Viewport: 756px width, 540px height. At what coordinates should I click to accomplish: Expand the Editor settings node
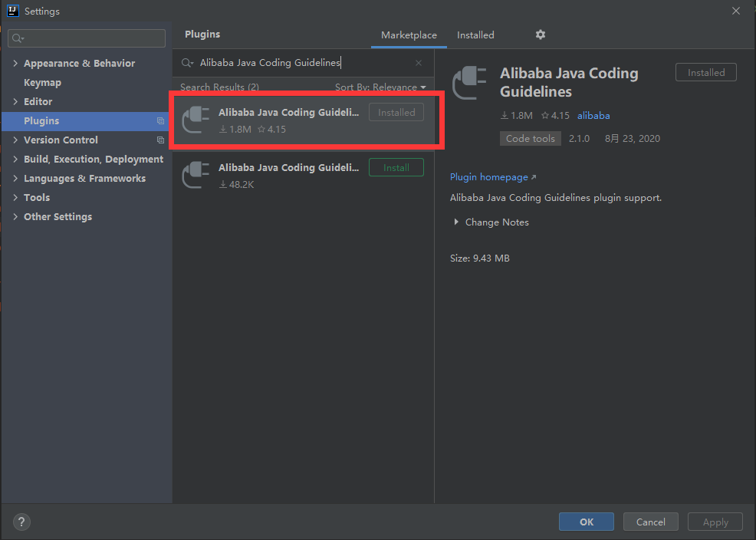click(15, 102)
